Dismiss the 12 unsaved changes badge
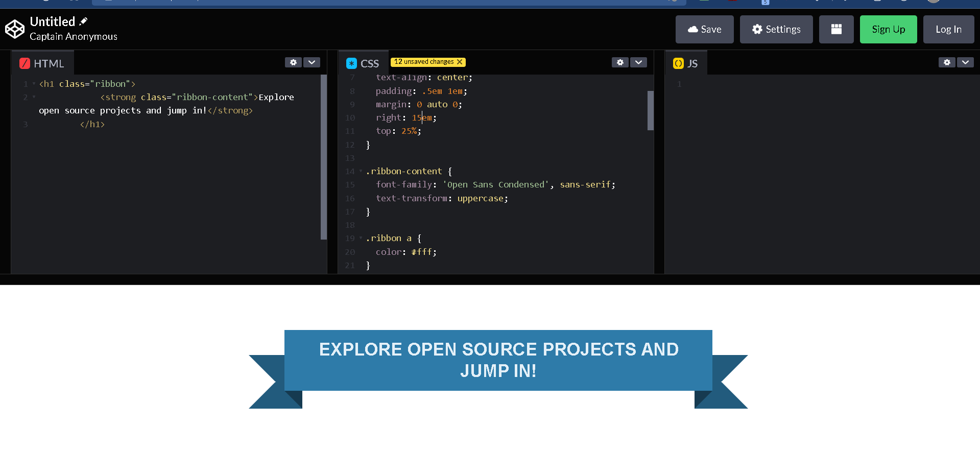Screen dimensions: 980x449 460,62
